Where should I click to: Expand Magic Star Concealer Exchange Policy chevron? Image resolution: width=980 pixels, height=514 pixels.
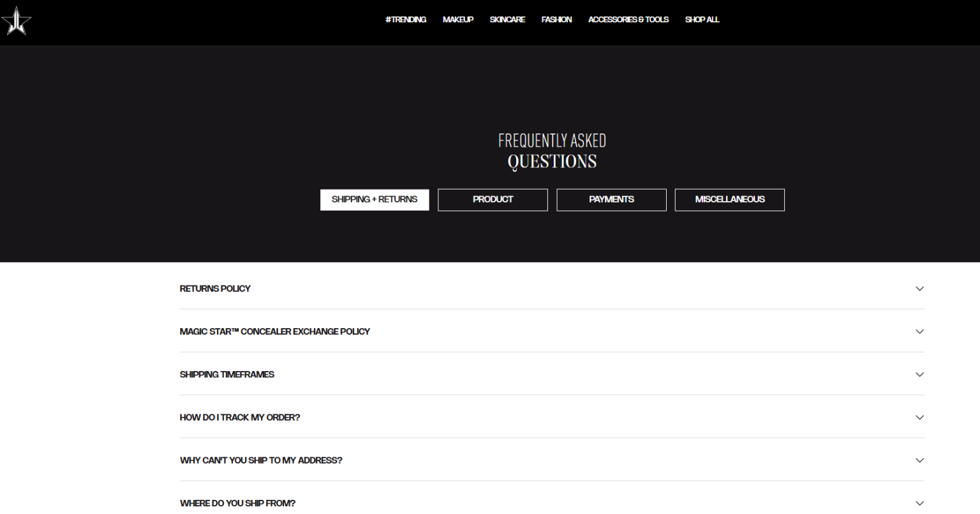pos(919,331)
